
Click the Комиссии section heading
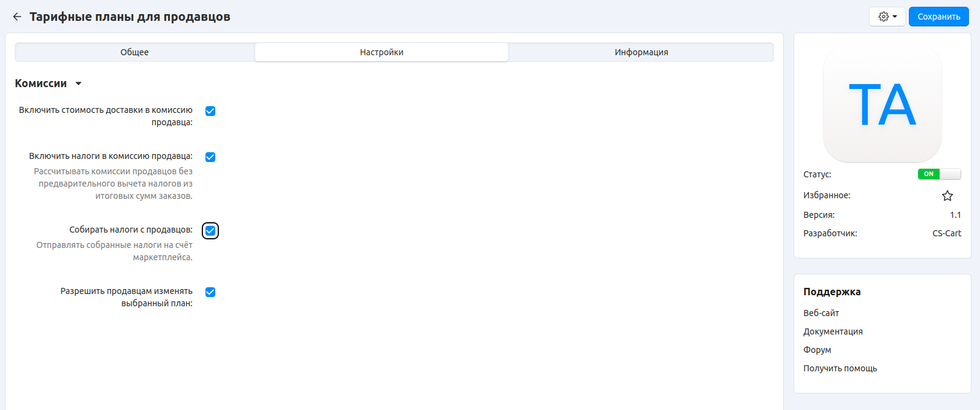(x=41, y=83)
